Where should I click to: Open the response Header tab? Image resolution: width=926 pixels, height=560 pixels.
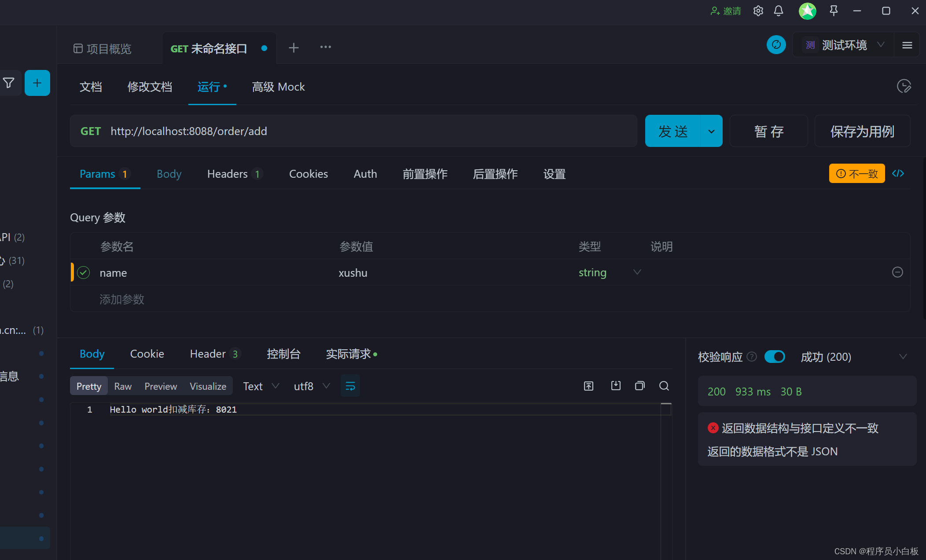click(x=215, y=354)
